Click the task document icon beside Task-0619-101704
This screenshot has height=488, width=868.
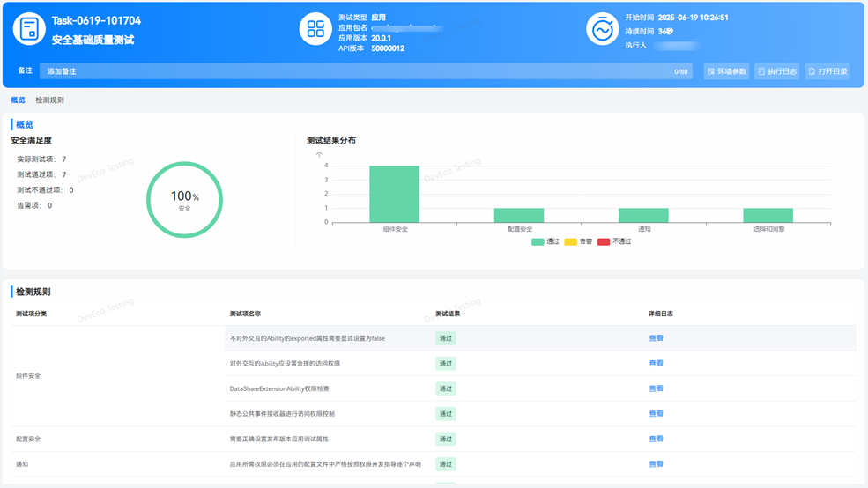(29, 29)
